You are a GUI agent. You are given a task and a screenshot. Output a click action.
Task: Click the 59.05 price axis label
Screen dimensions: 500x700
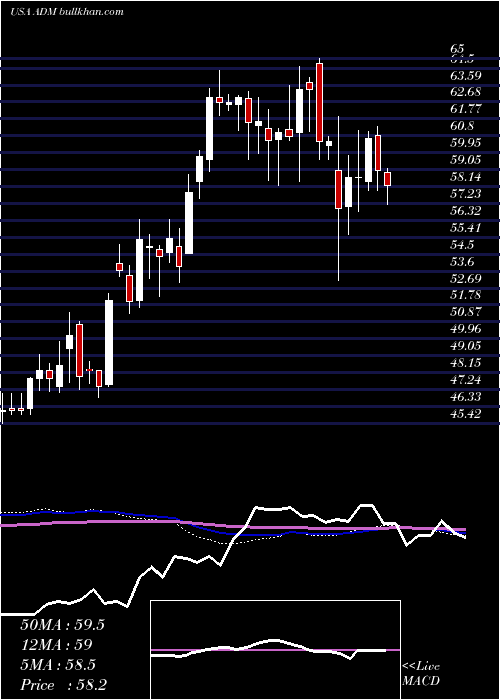tap(466, 160)
